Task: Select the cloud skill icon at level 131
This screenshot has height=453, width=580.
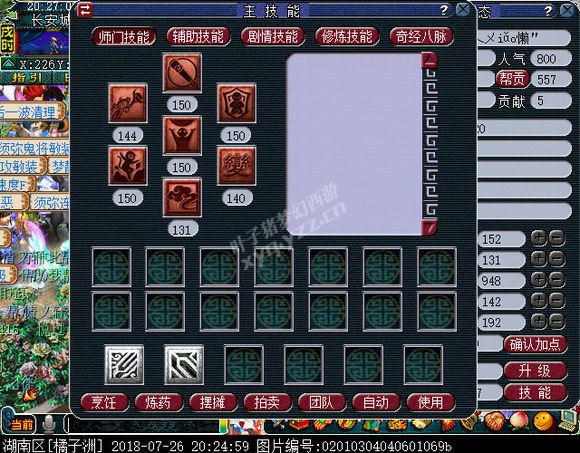Action: coord(182,197)
